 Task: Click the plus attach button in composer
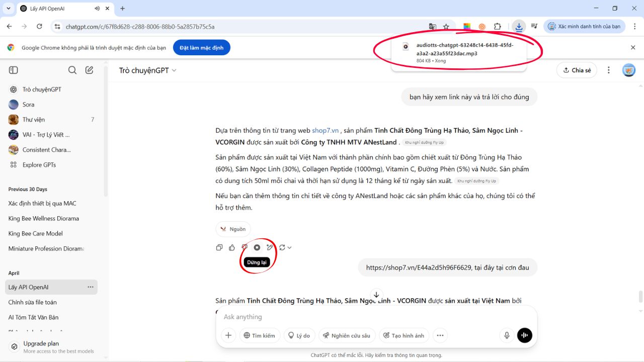228,335
